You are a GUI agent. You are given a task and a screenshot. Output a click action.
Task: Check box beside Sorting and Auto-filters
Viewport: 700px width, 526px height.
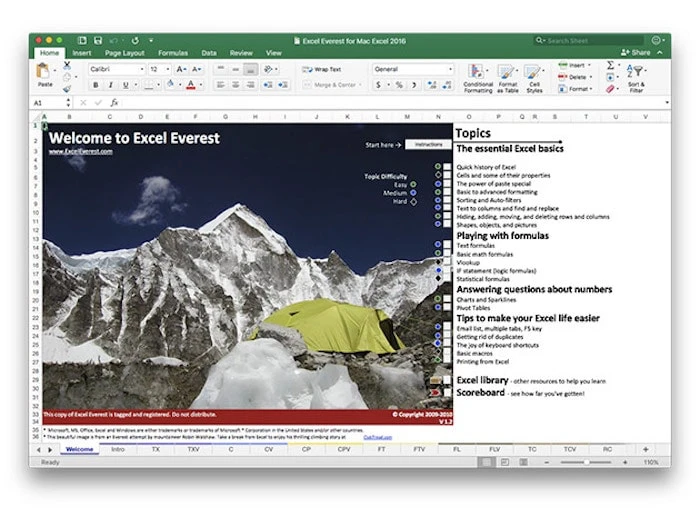point(447,200)
